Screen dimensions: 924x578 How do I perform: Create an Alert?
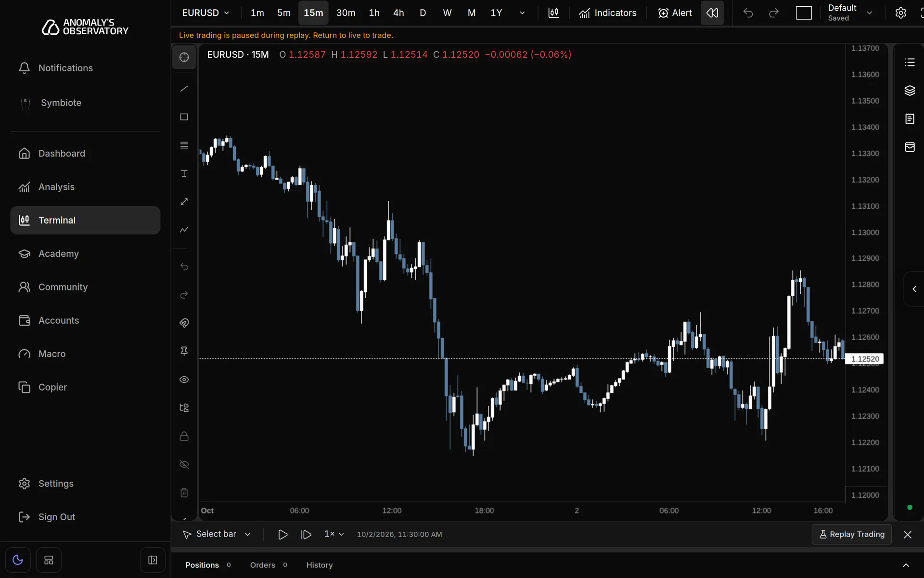click(x=675, y=13)
